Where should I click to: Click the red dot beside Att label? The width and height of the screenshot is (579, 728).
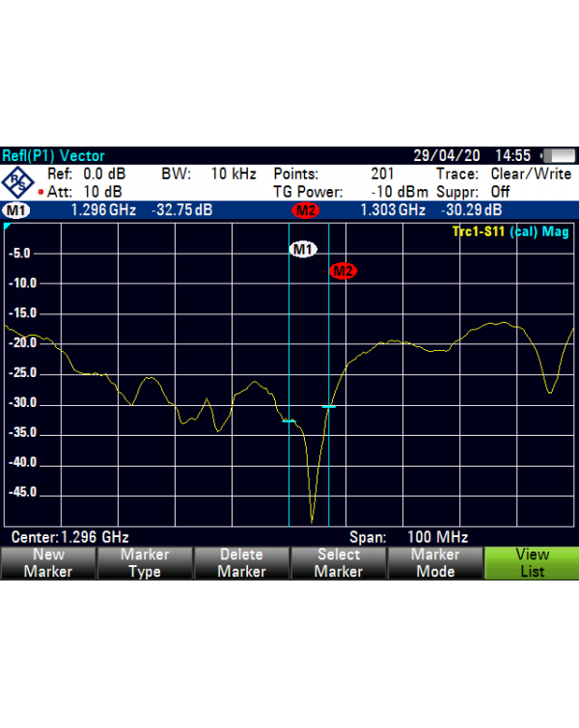tap(41, 192)
